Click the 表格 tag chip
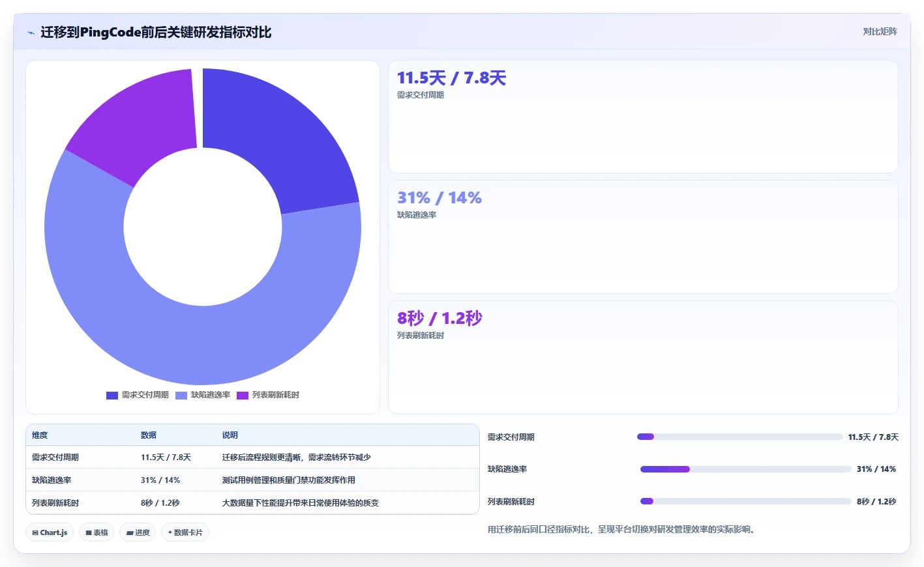 pyautogui.click(x=97, y=532)
